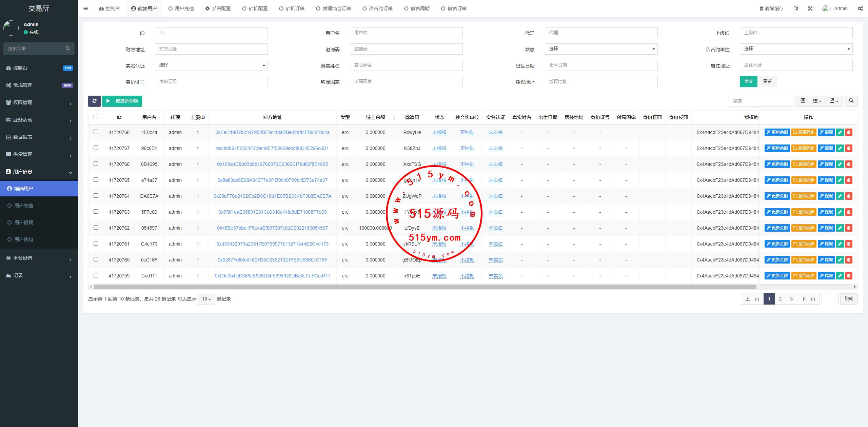
Task: Click the 一键更新余额 button
Action: click(x=122, y=101)
